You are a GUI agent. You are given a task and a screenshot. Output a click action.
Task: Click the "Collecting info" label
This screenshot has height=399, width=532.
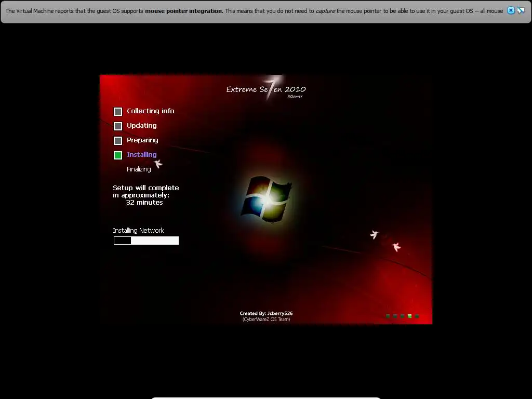(x=150, y=111)
